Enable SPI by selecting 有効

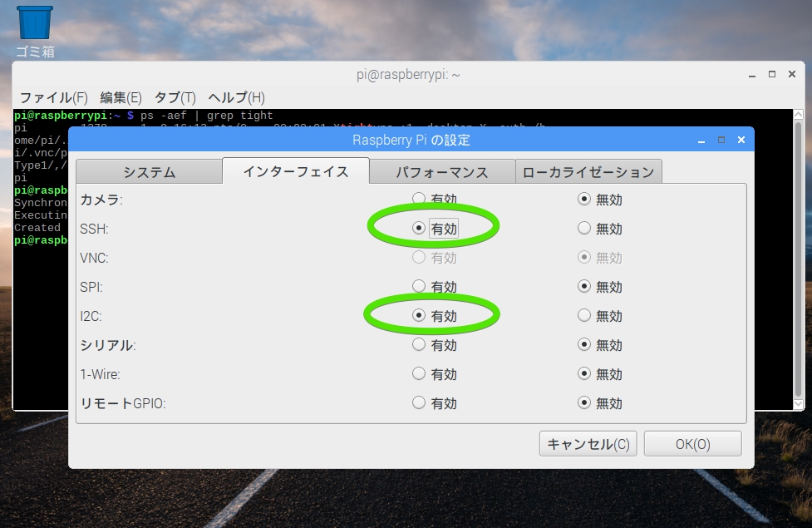tap(419, 286)
